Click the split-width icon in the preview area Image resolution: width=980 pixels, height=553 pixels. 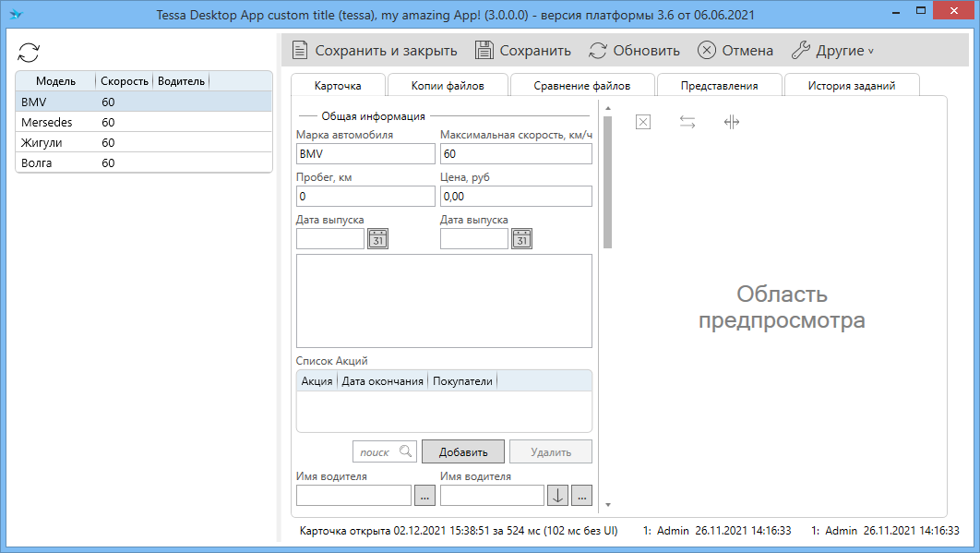(732, 122)
